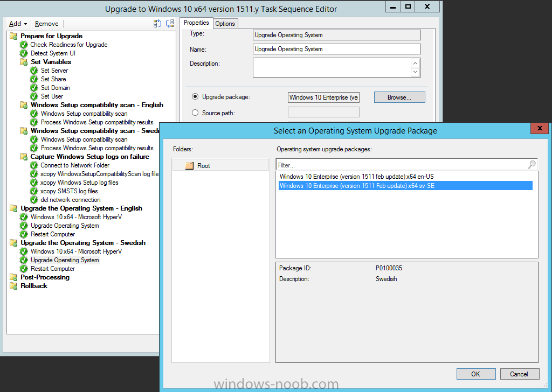Select Windows 10 x64 - Microsoft HyperV under English

coord(76,217)
